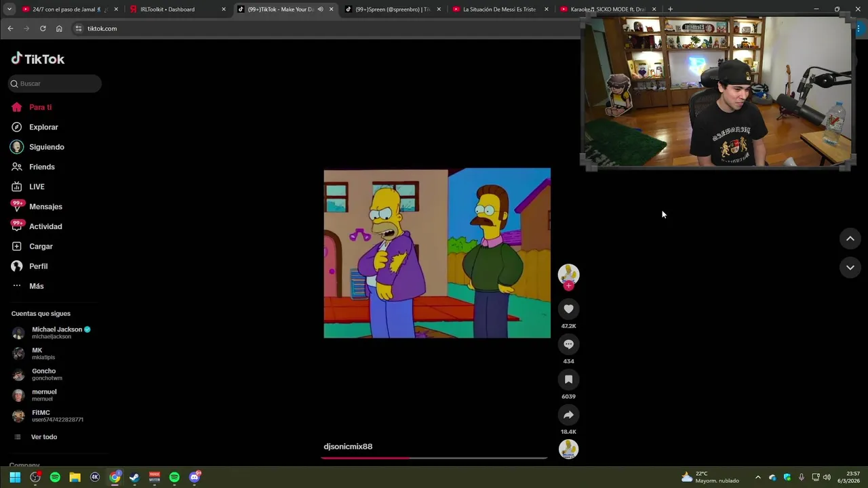Click the Simpsons video to pause
The width and height of the screenshot is (868, 488).
(437, 253)
